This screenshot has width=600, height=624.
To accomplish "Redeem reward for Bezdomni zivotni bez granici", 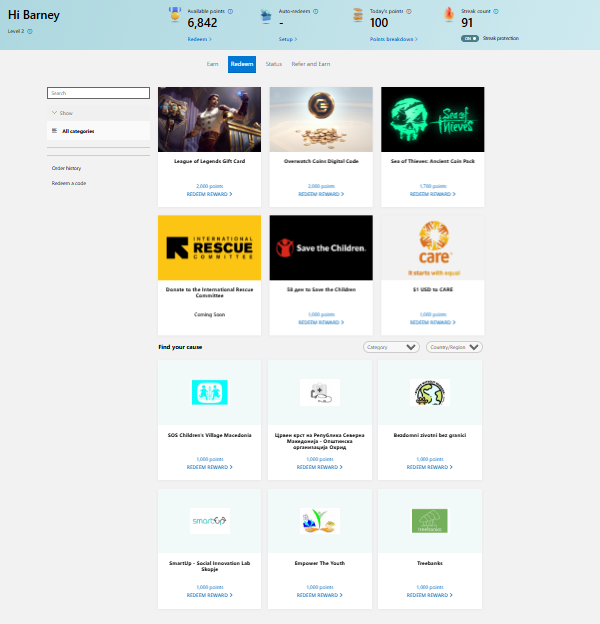I will pyautogui.click(x=430, y=467).
